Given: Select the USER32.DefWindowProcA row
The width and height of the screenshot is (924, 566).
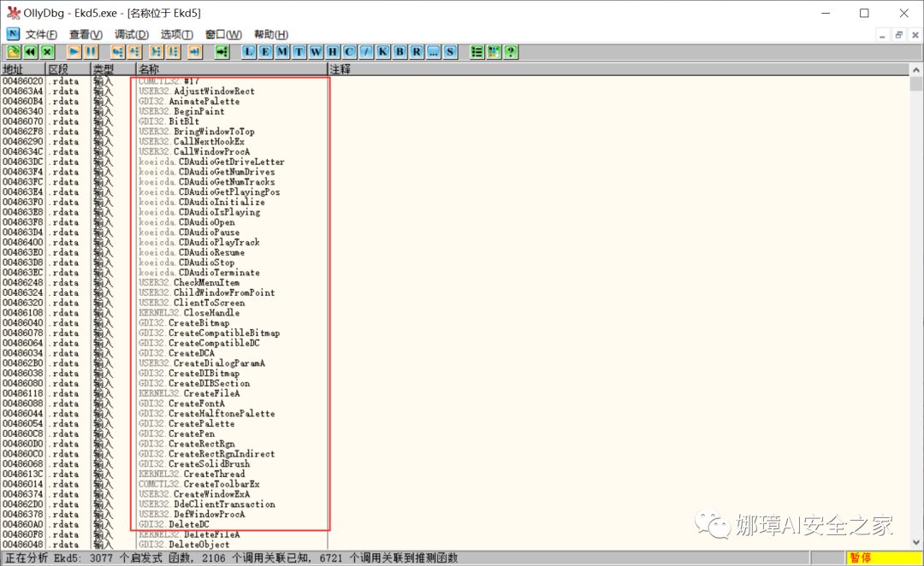Looking at the screenshot, I should pyautogui.click(x=455, y=514).
